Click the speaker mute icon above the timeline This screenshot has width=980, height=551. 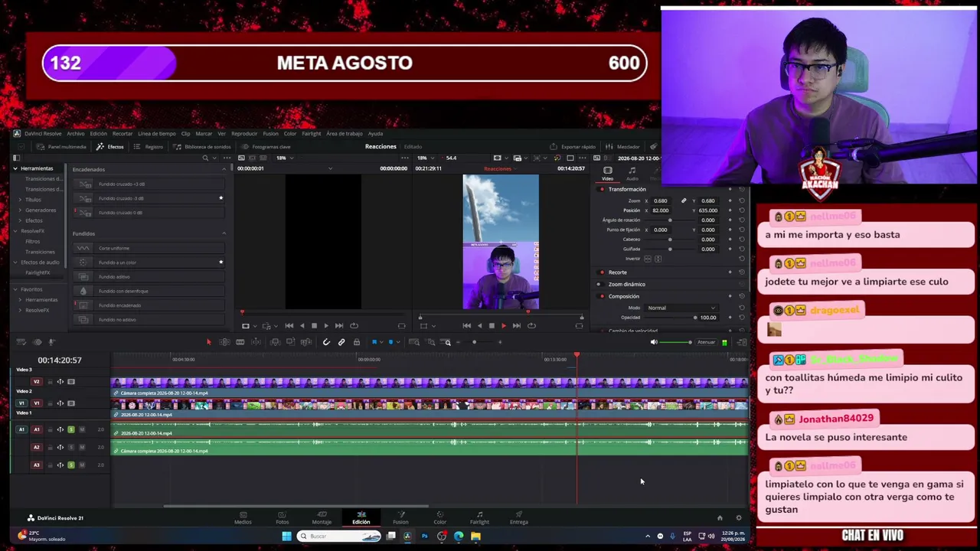click(x=654, y=342)
